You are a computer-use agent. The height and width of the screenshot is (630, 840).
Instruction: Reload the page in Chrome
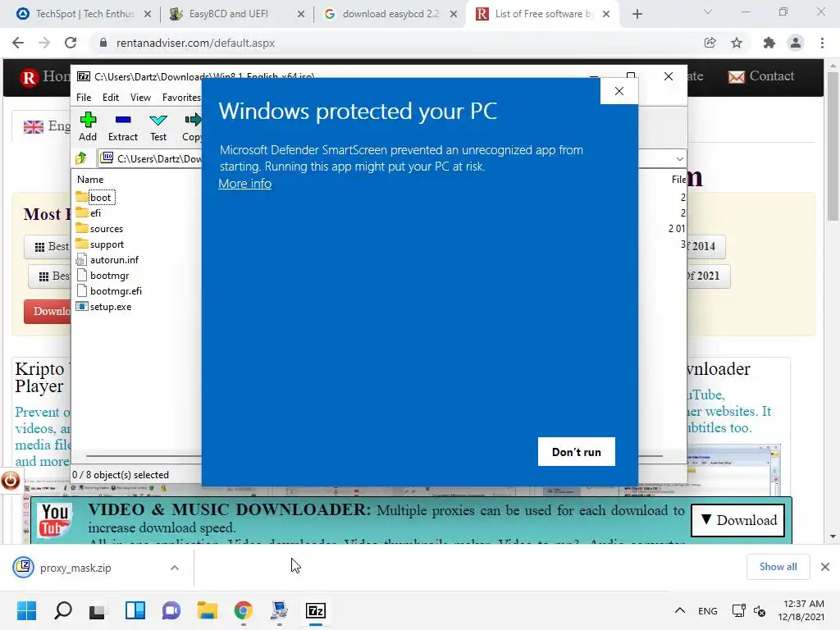pos(71,43)
